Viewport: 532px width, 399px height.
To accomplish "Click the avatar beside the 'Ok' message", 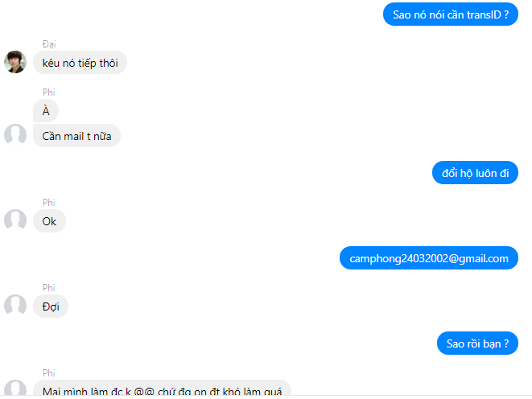I will (x=15, y=220).
